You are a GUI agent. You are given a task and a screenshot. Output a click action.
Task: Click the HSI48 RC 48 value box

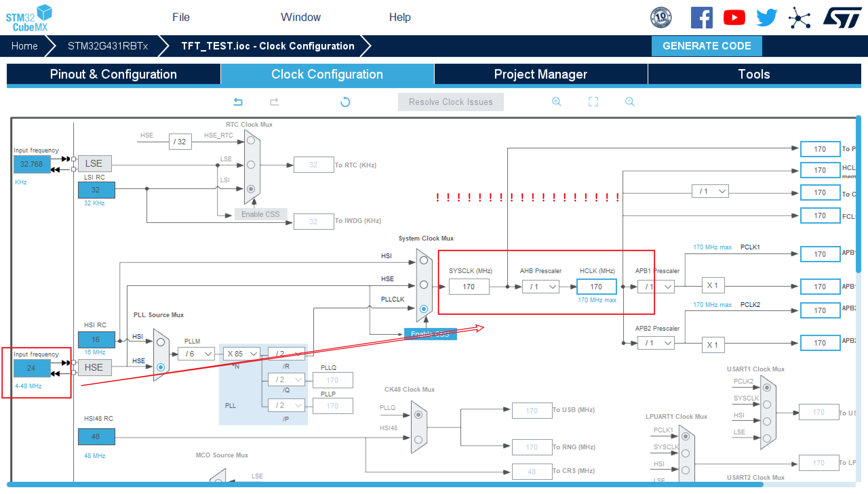coord(96,437)
